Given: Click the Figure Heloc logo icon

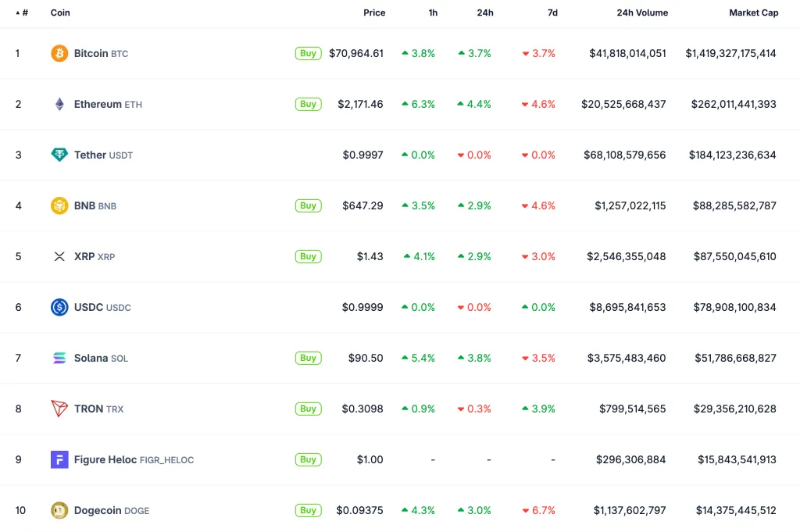Looking at the screenshot, I should pos(59,459).
